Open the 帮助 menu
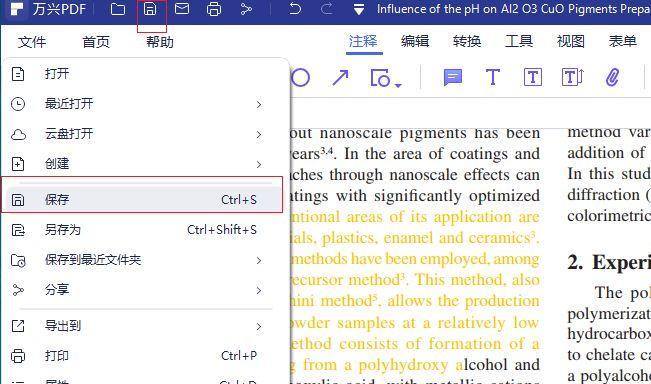 point(160,42)
